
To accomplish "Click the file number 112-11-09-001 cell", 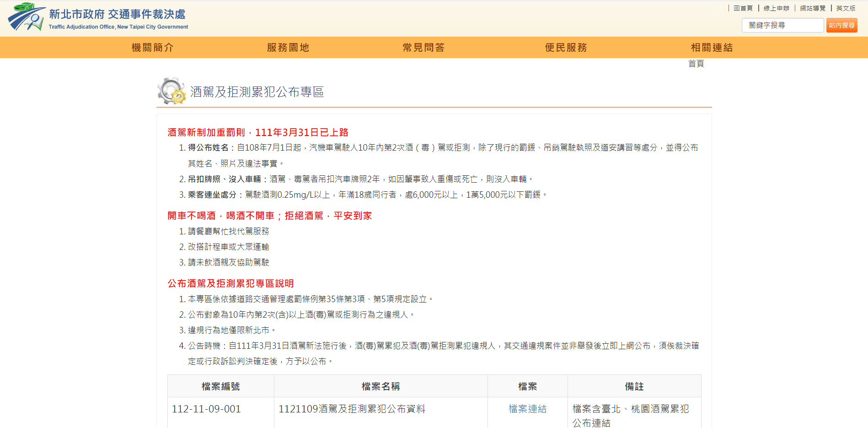I will point(206,409).
